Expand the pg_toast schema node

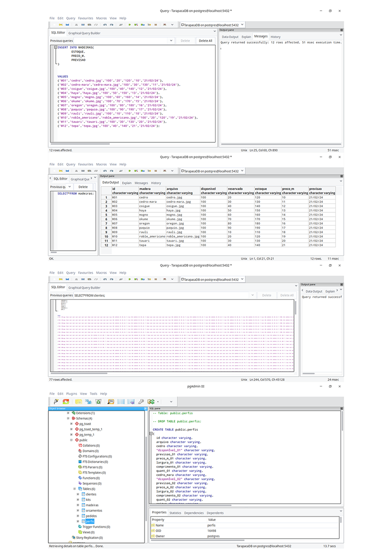coord(71,424)
